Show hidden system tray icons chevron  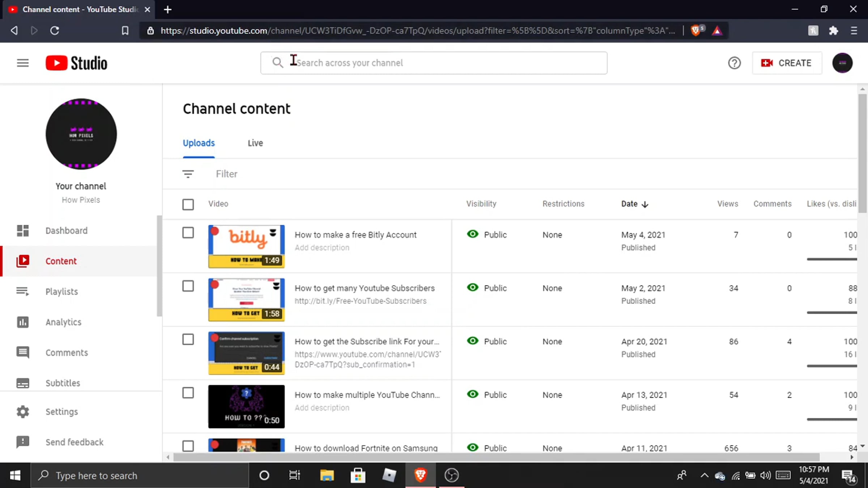coord(704,475)
